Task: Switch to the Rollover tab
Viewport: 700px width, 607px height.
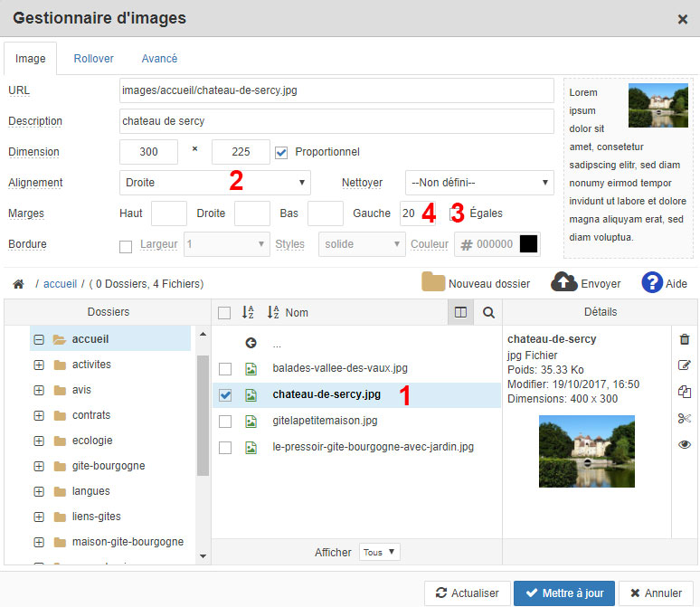Action: point(93,59)
